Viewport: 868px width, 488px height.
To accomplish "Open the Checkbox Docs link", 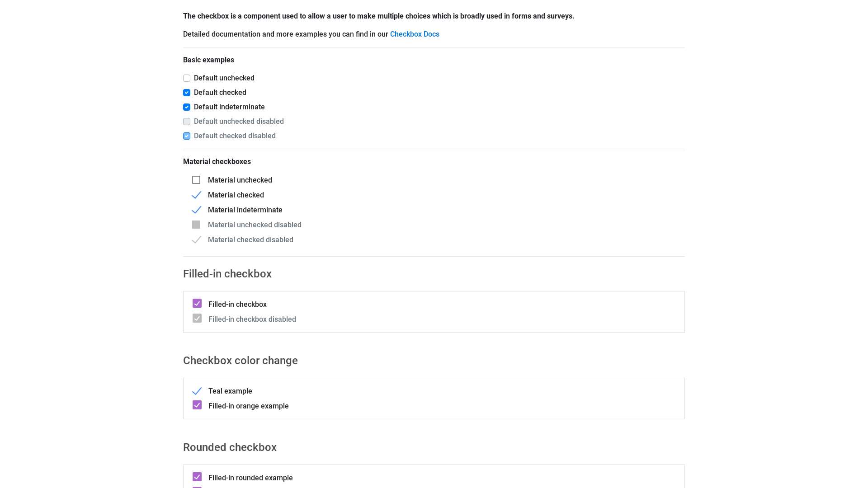I will coord(414,34).
